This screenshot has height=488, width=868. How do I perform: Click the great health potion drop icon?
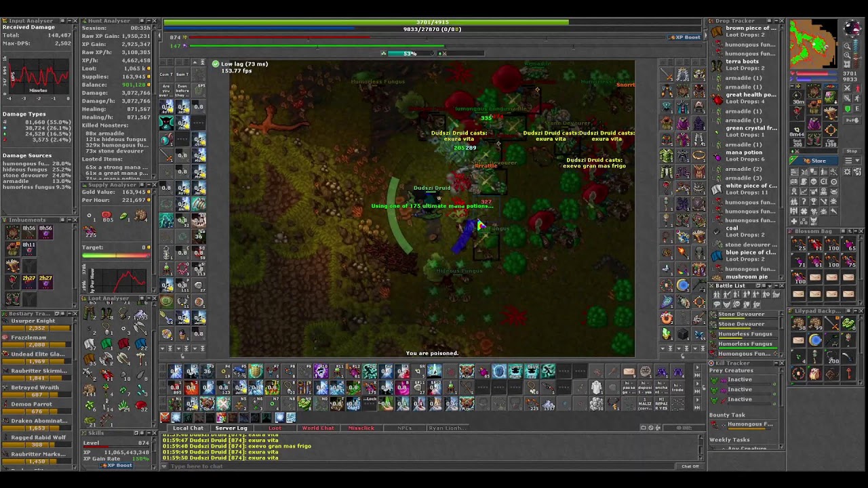pos(717,99)
